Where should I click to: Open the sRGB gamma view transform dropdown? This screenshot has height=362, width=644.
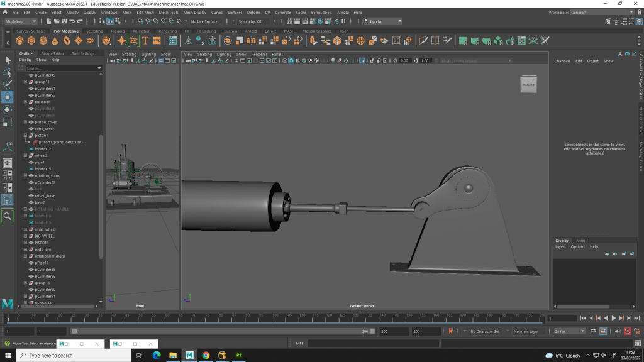475,61
